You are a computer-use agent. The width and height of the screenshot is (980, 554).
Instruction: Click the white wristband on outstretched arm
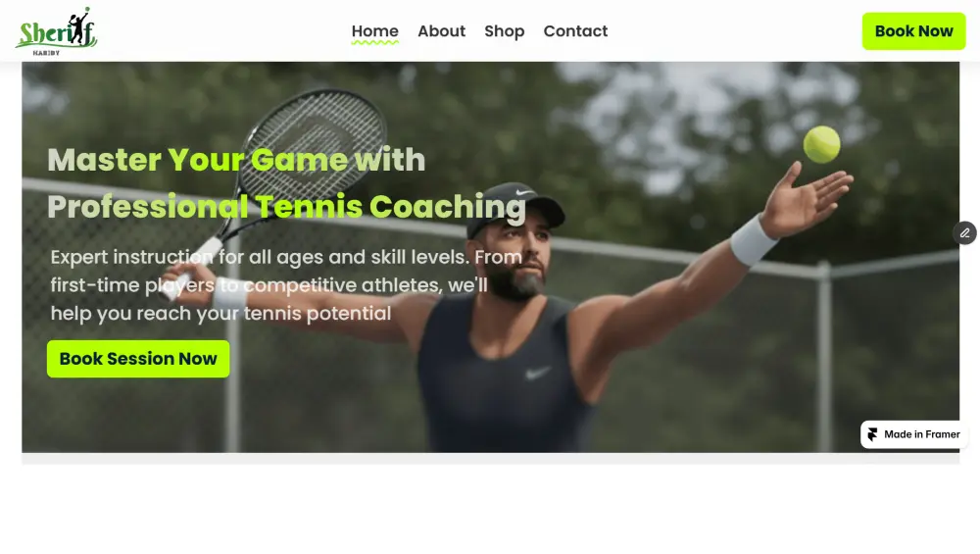point(753,240)
